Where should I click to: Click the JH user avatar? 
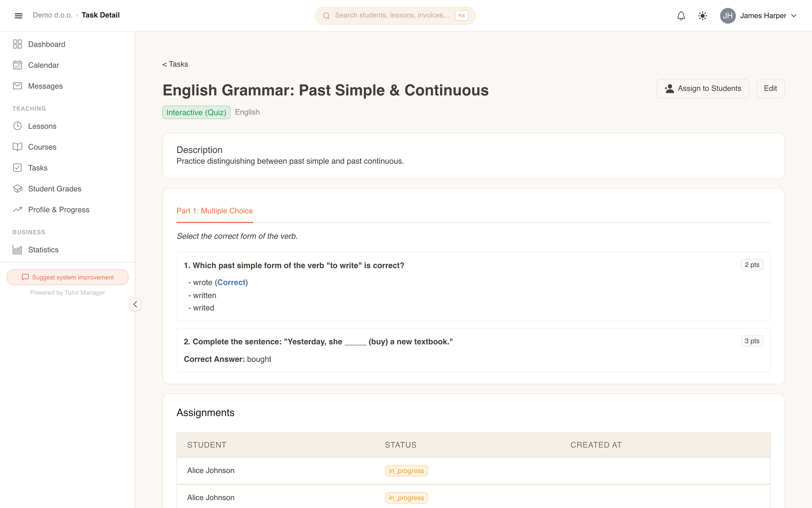728,15
